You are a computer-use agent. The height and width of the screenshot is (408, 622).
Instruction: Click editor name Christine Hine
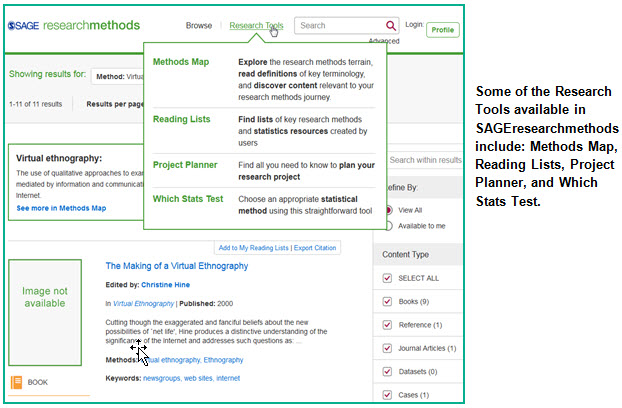[x=165, y=285]
